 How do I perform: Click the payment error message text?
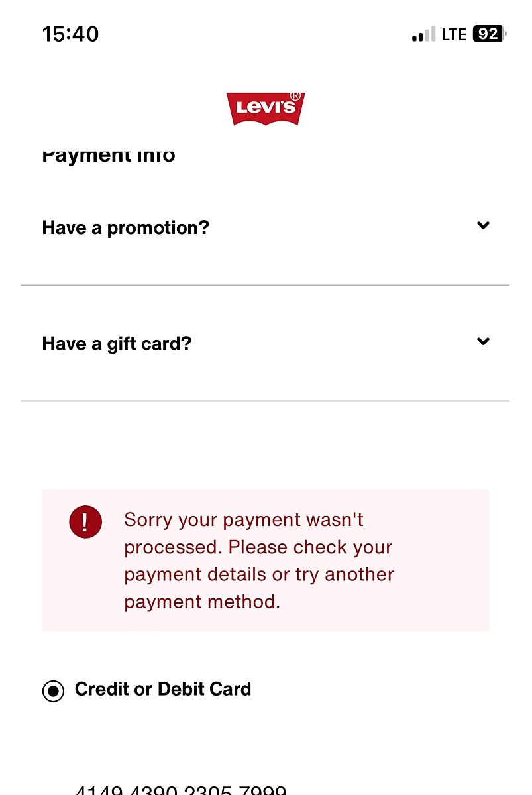[x=259, y=560]
